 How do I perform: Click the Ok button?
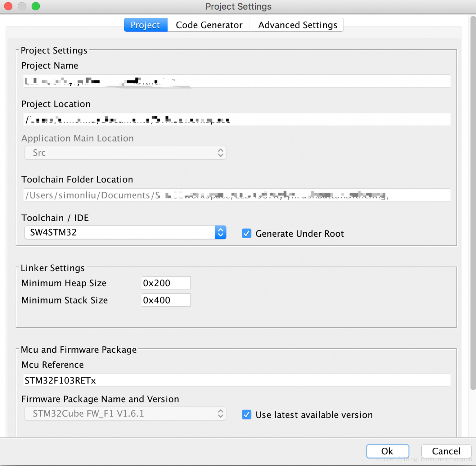[387, 451]
